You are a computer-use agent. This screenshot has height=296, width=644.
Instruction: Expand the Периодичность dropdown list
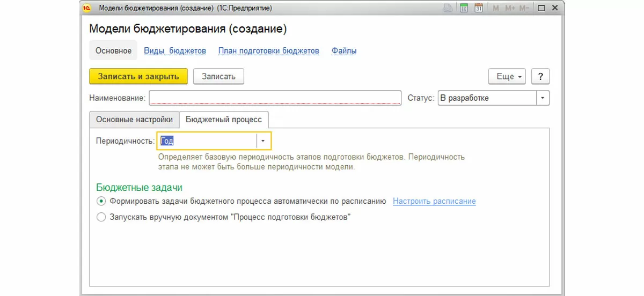(x=263, y=141)
